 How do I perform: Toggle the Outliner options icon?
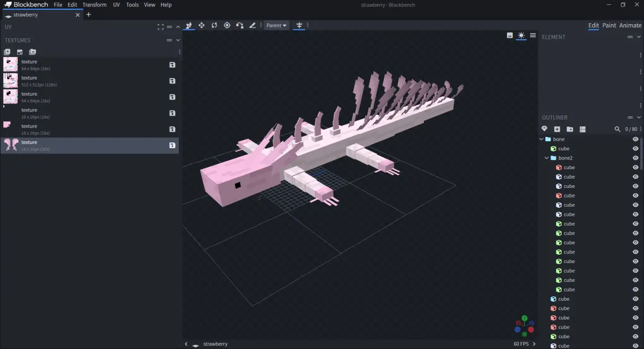coord(583,129)
